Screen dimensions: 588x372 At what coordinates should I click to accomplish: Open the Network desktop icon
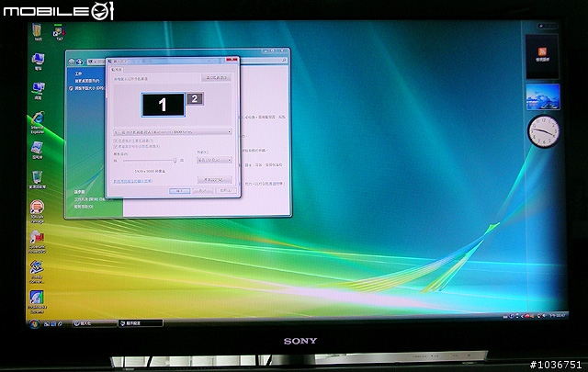click(x=39, y=91)
